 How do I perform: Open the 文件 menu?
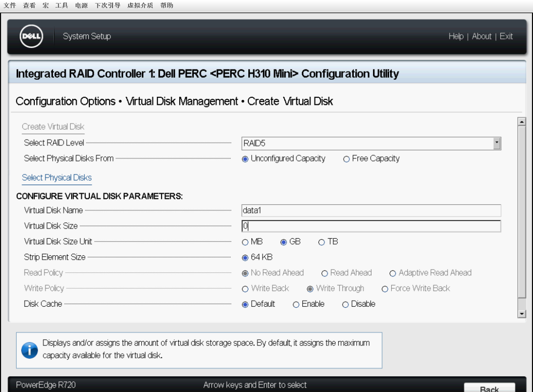pyautogui.click(x=10, y=5)
